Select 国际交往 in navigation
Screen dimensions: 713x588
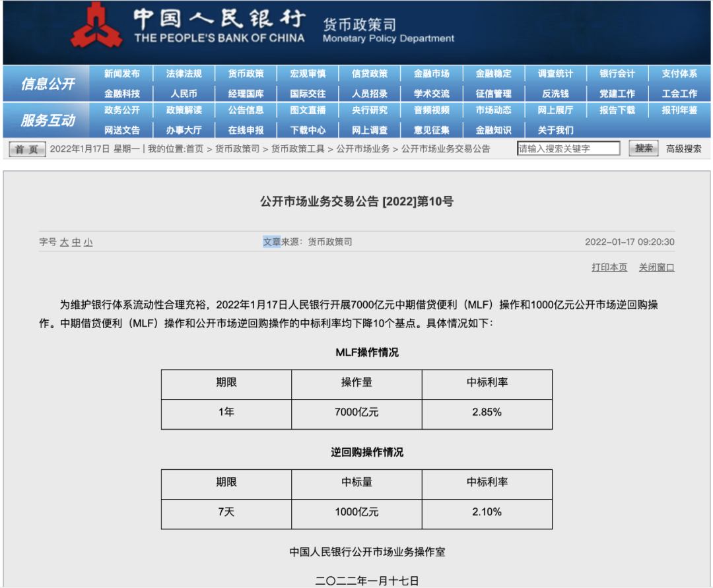tap(308, 94)
